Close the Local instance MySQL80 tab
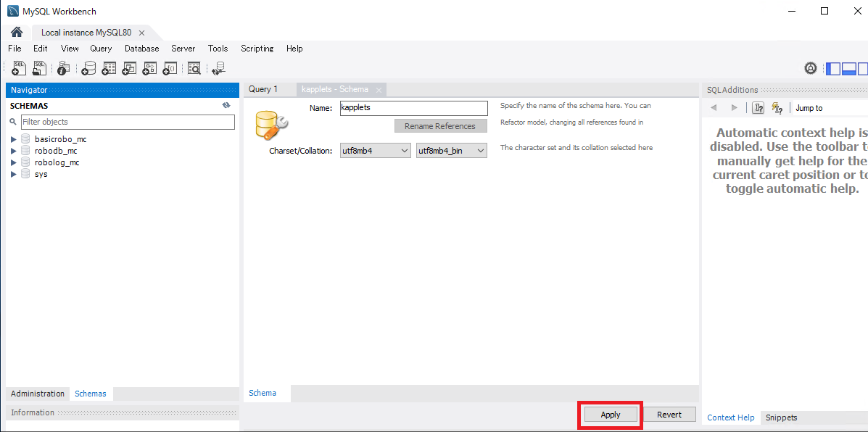This screenshot has height=432, width=868. point(141,33)
